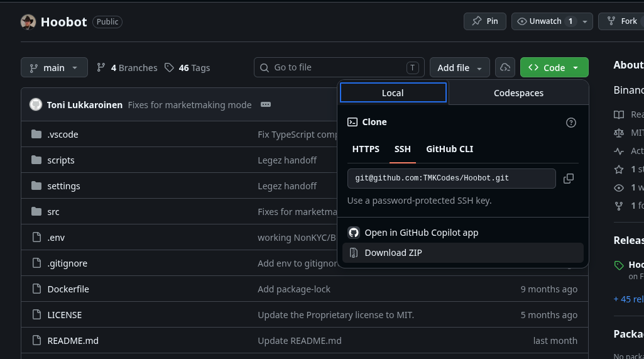Click the README.md file icon
Image resolution: width=644 pixels, height=359 pixels.
[x=36, y=340]
